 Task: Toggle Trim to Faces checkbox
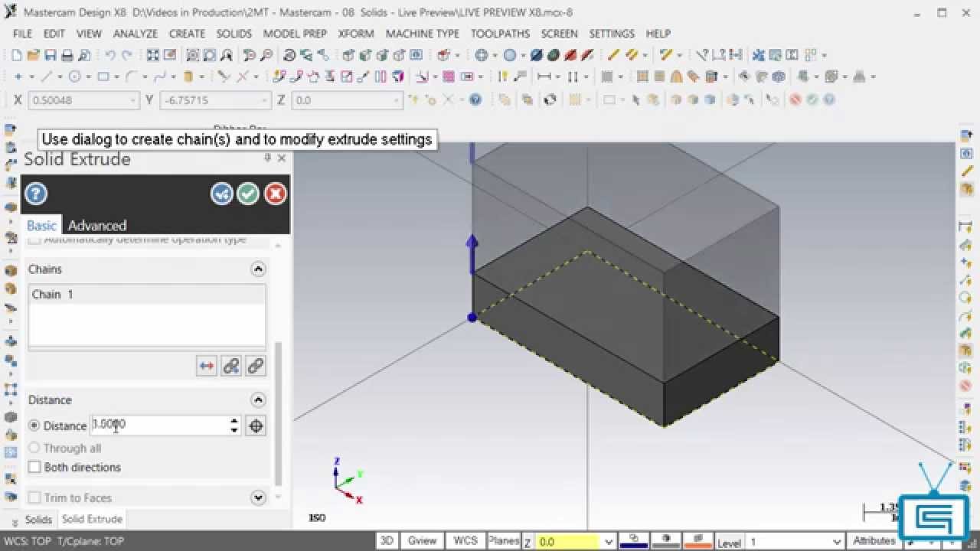(34, 497)
